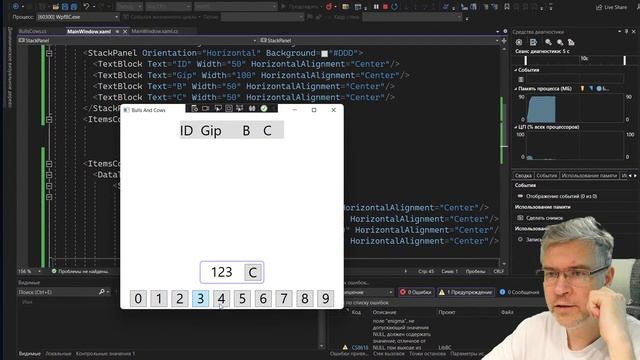This screenshot has width=640, height=360.
Task: Collapse the События events section
Action: (516, 70)
